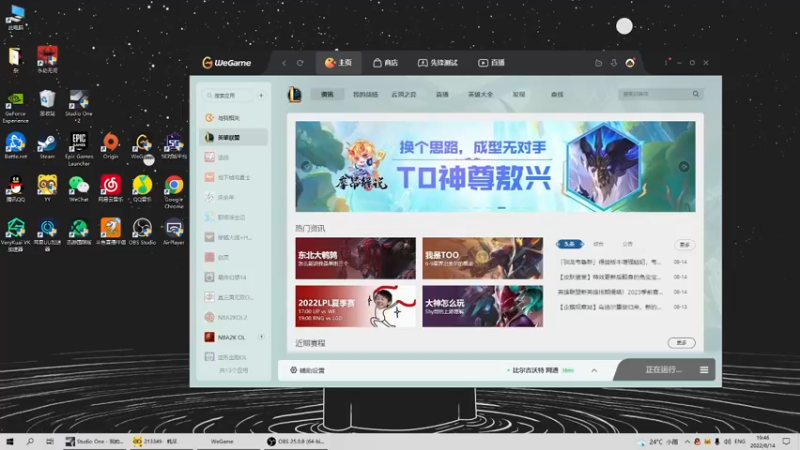Click the magnifier icon in game search
800x450 pixels.
[x=696, y=94]
